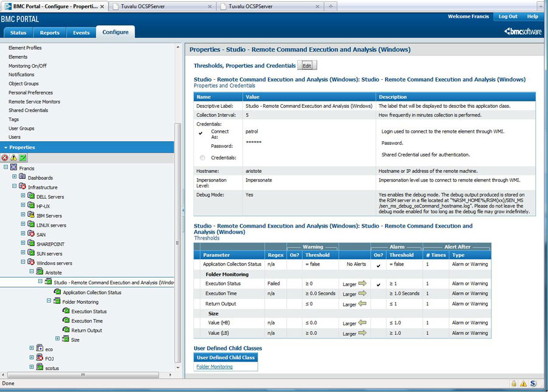Click the Francis root node icon
The width and height of the screenshot is (548, 392).
pyautogui.click(x=13, y=167)
